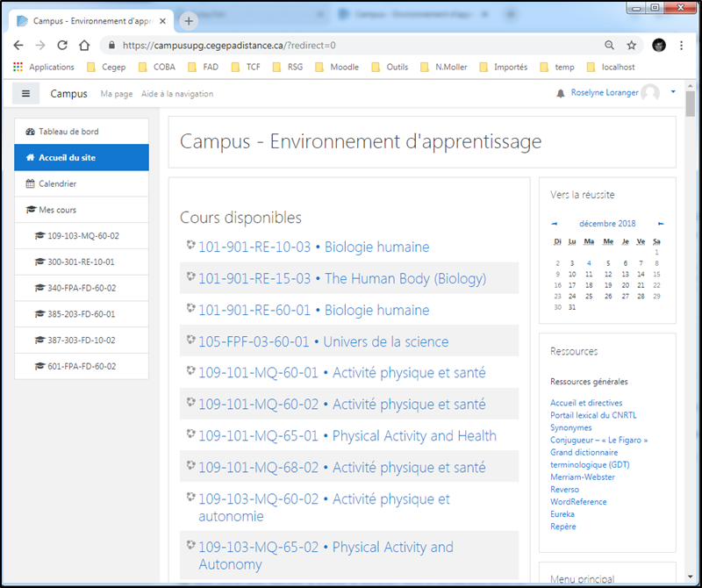Open the 101-901-RE-10-03 Biologie humaine course
Screen dimensions: 702x588
click(x=313, y=247)
